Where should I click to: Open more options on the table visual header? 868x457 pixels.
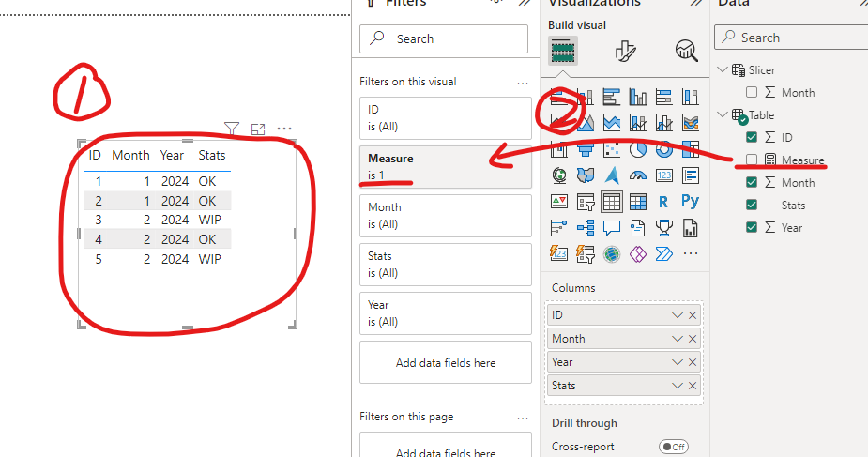point(284,129)
